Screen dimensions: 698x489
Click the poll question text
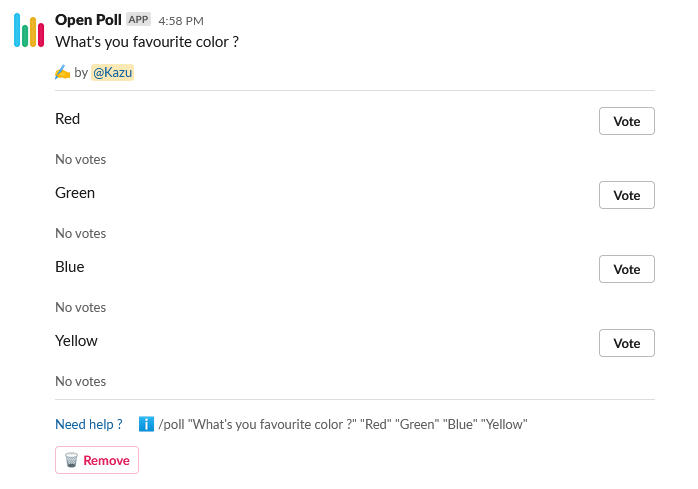tap(147, 42)
